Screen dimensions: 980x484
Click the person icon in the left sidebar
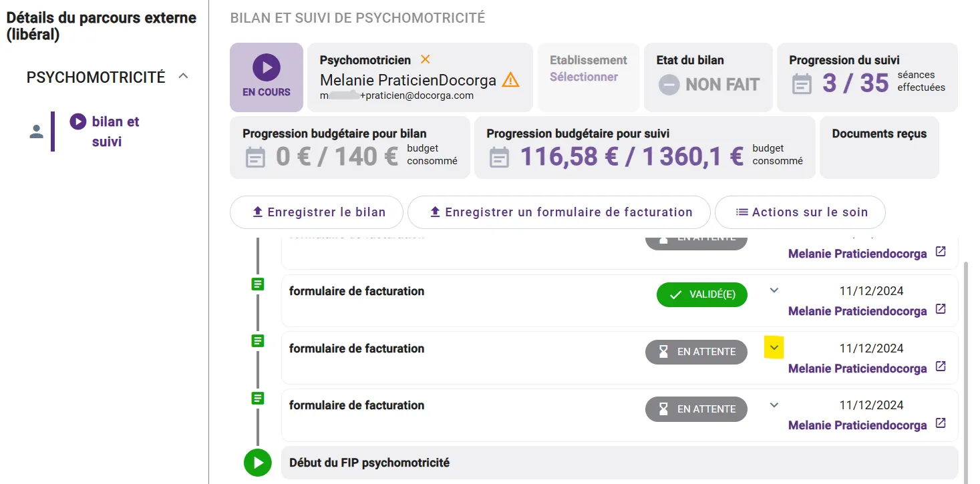pyautogui.click(x=37, y=132)
